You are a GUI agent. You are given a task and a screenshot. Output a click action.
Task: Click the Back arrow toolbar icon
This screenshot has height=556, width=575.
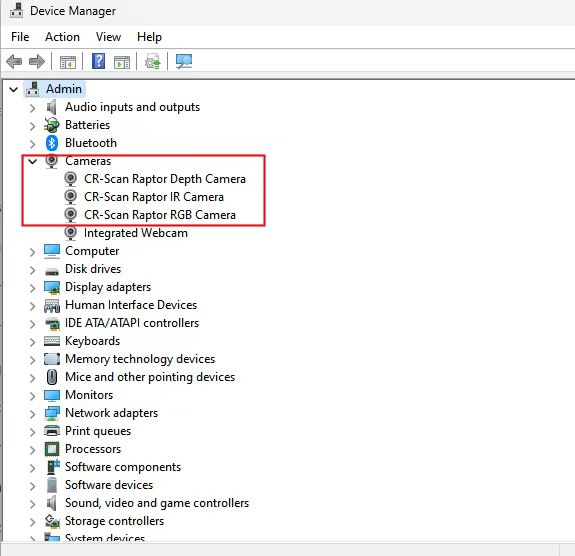pyautogui.click(x=14, y=61)
